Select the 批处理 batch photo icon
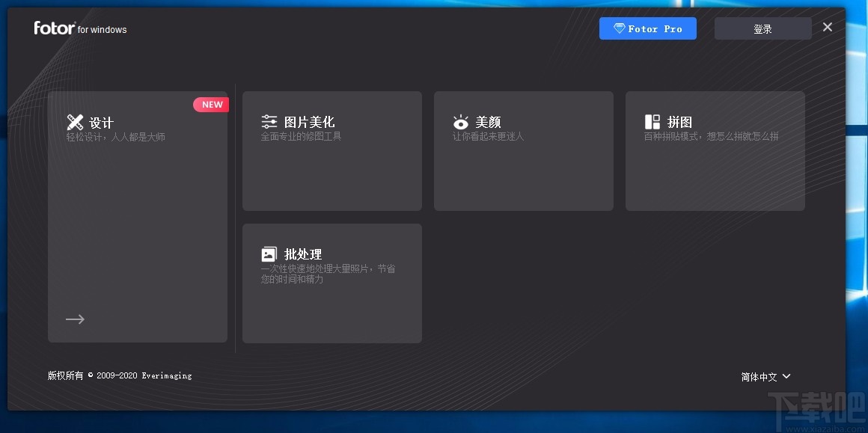Image resolution: width=868 pixels, height=433 pixels. coord(269,253)
